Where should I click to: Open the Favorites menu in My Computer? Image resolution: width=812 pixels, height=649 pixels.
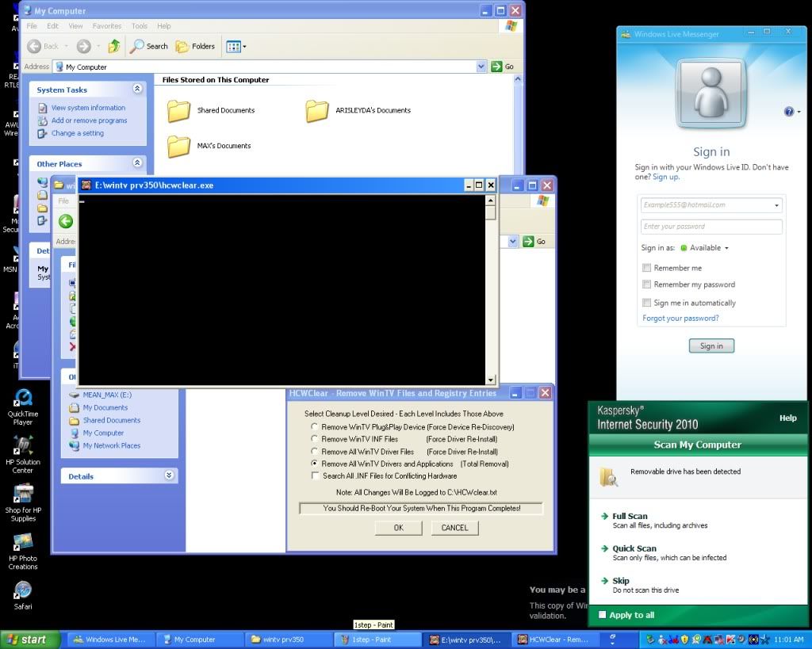pyautogui.click(x=107, y=26)
